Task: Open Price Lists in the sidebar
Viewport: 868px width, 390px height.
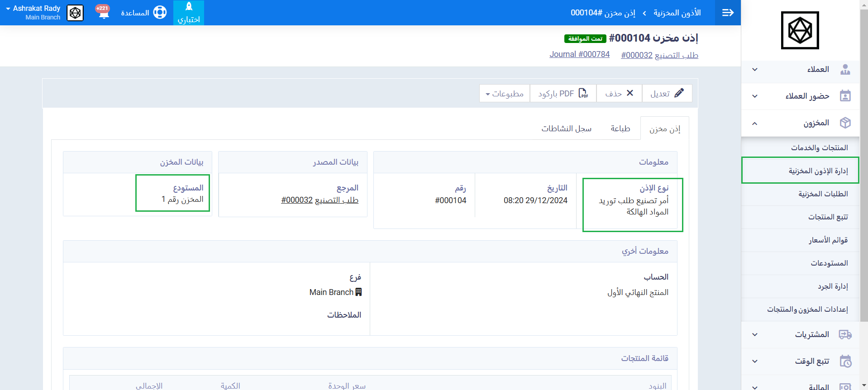Action: coord(828,240)
